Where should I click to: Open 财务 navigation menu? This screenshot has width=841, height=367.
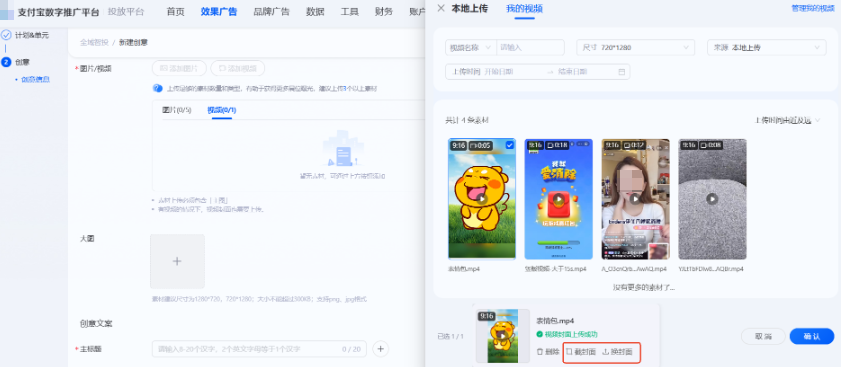[x=384, y=11]
